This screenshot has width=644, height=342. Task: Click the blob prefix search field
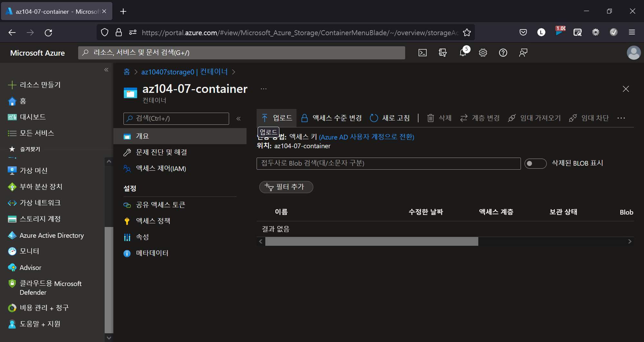coord(388,163)
